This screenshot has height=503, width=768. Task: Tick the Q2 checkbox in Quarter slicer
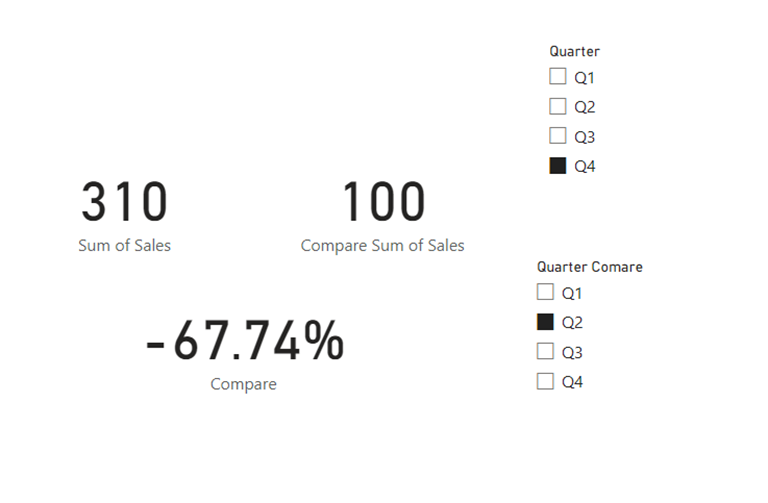pos(558,107)
